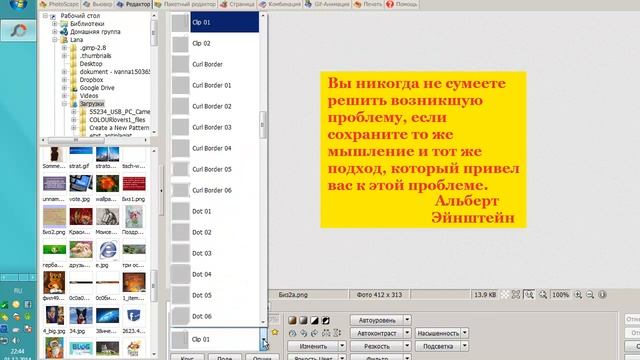Rotate the photo counter-clockwise

[x=303, y=333]
